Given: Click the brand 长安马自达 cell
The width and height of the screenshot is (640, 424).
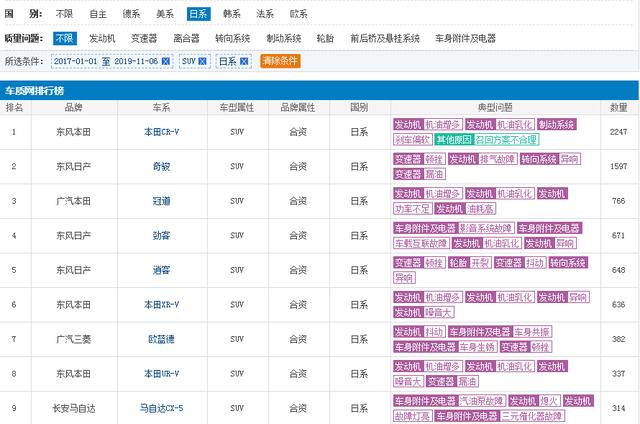Looking at the screenshot, I should (74, 408).
